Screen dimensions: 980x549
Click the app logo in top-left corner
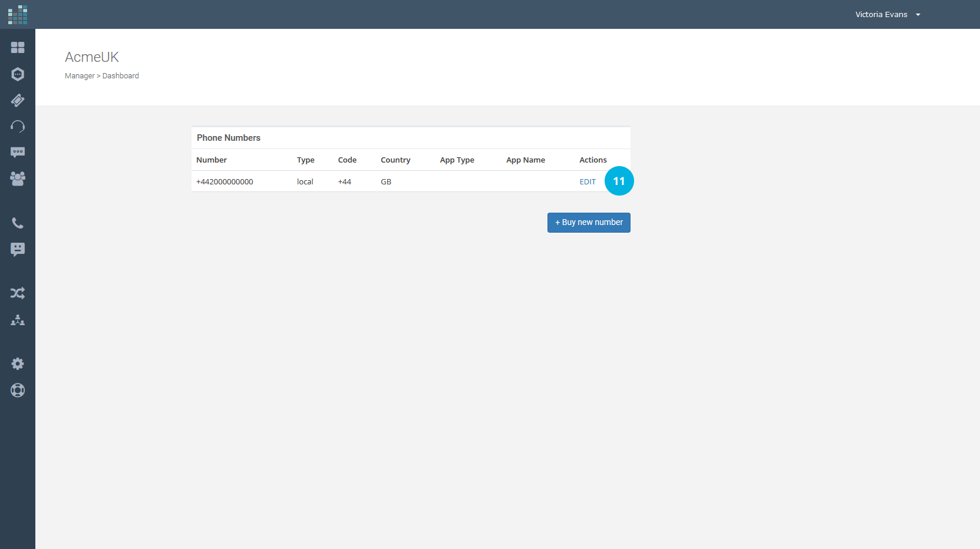pos(18,15)
